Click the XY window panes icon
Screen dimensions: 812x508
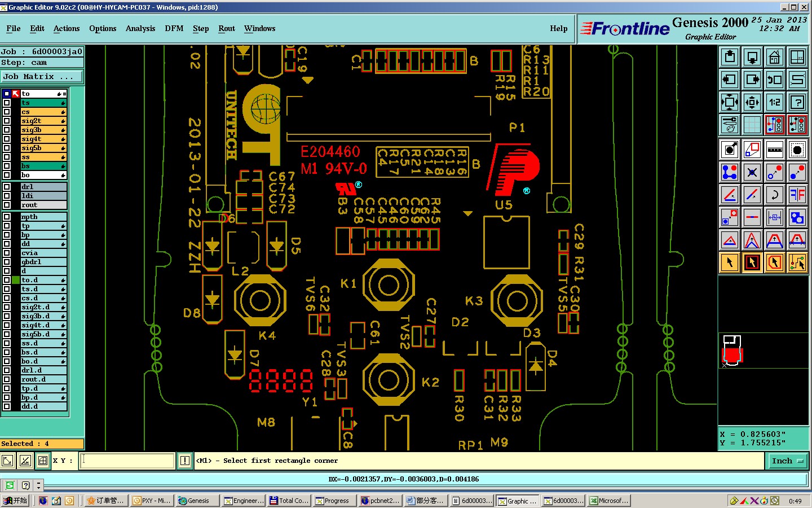797,57
